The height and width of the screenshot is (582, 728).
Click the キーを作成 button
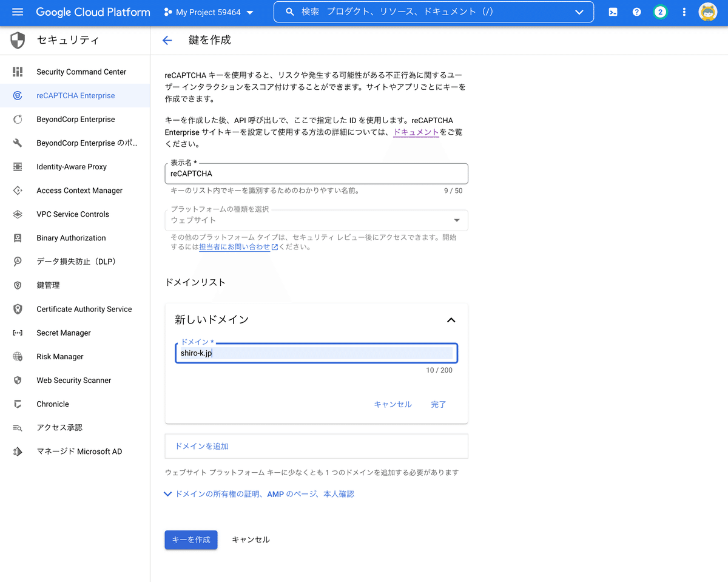191,540
